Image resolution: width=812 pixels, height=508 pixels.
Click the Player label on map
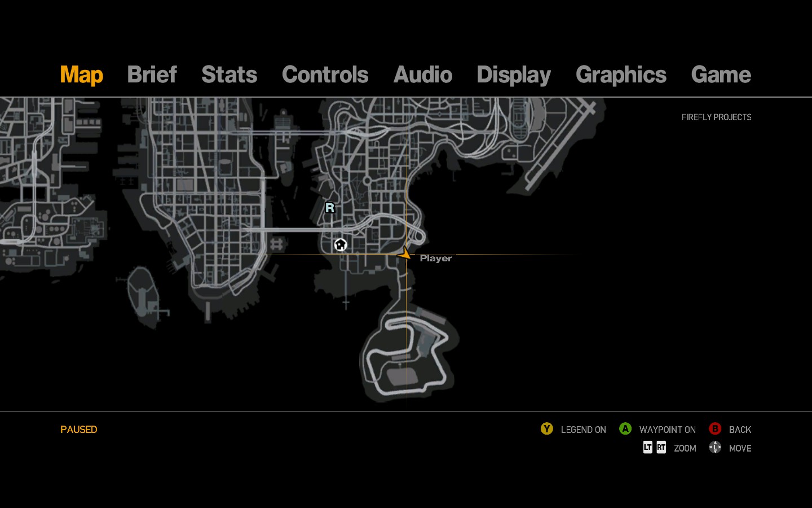(x=436, y=258)
